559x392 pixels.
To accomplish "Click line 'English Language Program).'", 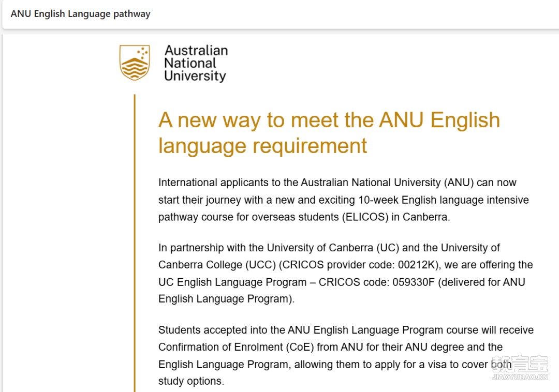I will [226, 299].
